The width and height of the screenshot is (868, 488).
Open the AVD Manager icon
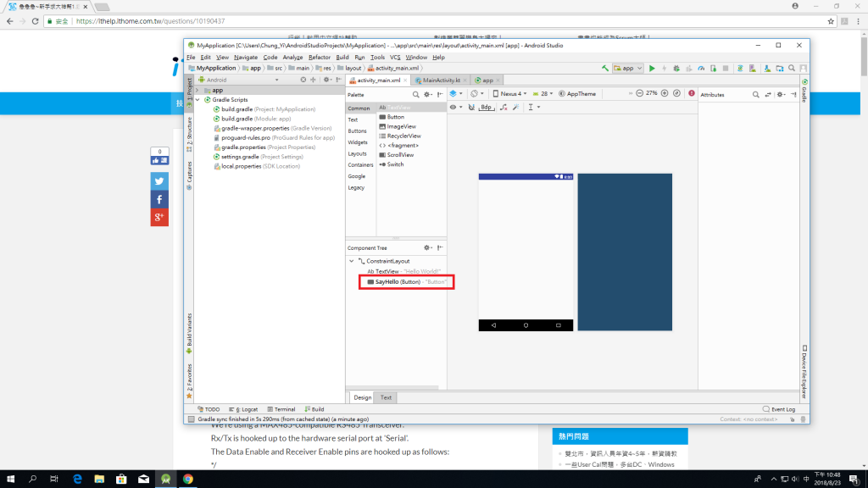coord(753,69)
